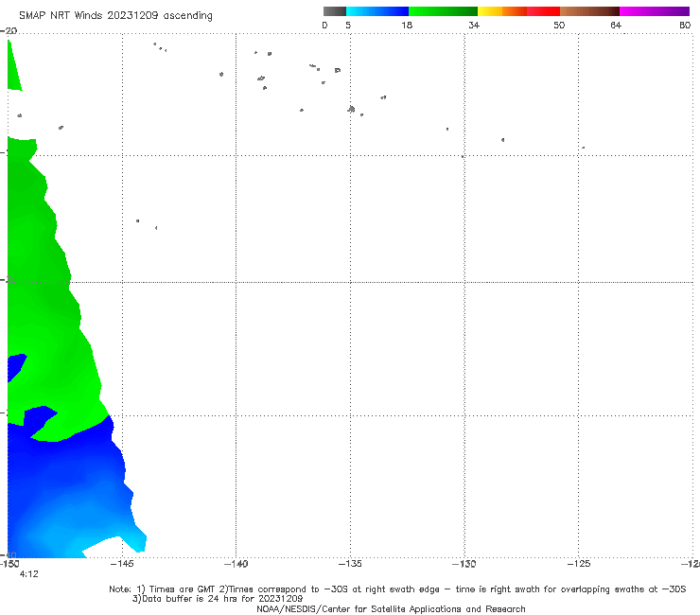Click the longitude label '-150'
The image size is (700, 615).
[9, 564]
